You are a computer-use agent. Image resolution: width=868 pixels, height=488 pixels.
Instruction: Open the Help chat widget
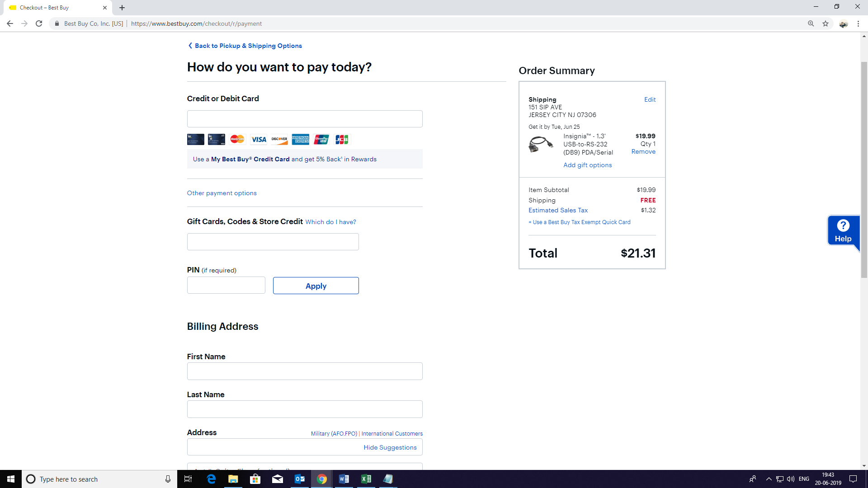point(843,230)
